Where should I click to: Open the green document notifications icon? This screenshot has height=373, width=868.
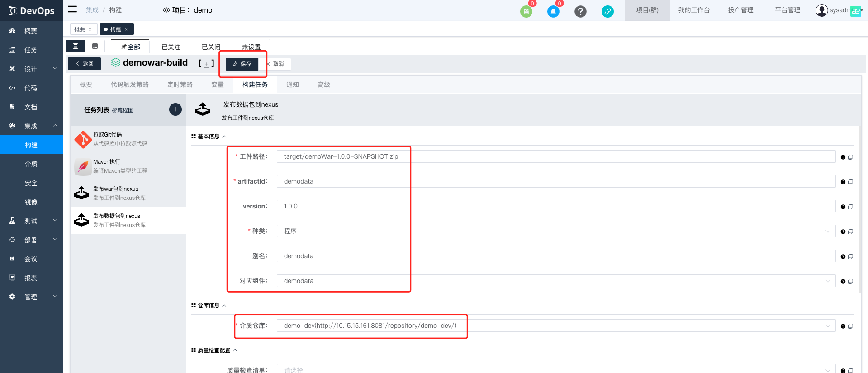(526, 11)
